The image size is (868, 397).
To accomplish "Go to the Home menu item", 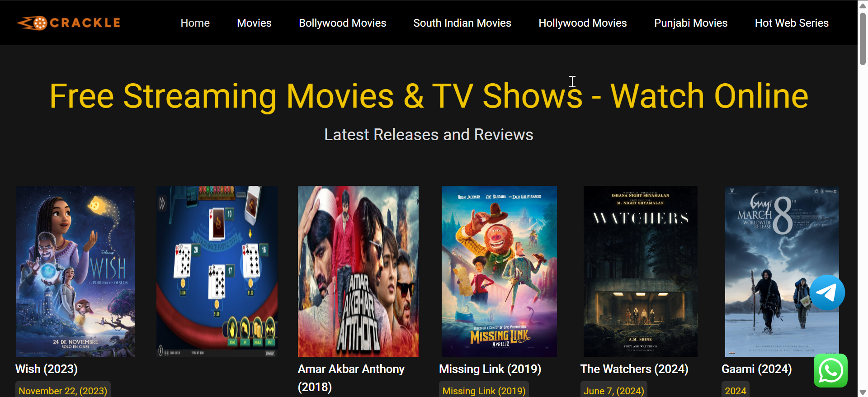I will pyautogui.click(x=195, y=23).
